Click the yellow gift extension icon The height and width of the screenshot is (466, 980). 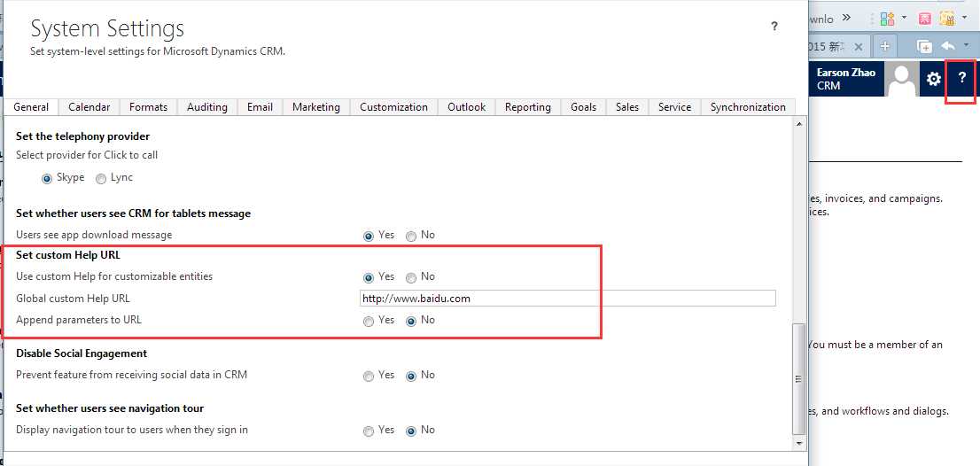click(x=947, y=19)
